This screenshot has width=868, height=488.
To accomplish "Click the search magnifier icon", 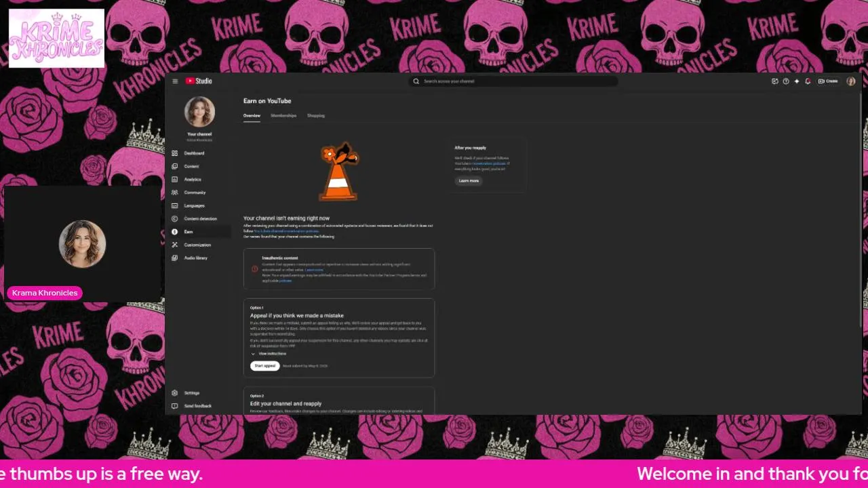I will point(416,81).
